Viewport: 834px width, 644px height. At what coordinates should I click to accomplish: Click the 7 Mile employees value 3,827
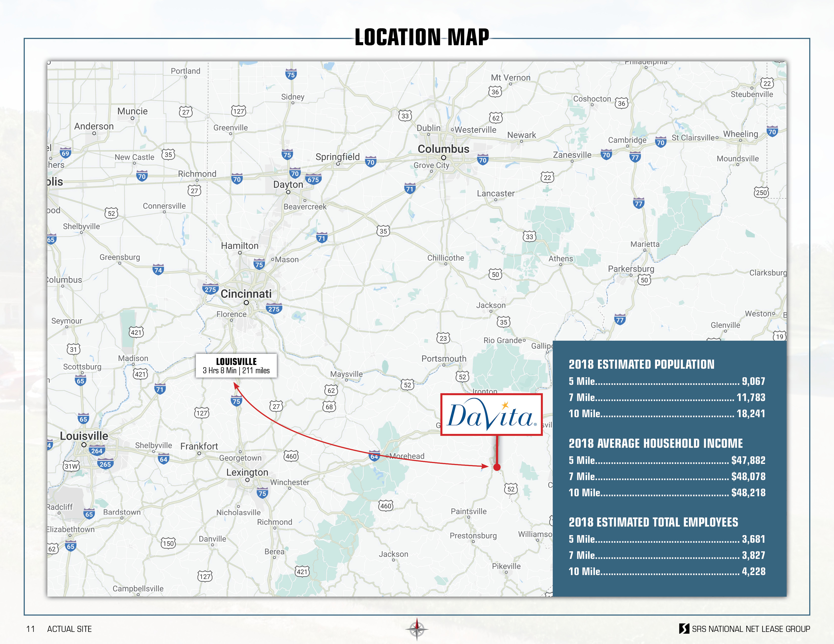tap(753, 555)
